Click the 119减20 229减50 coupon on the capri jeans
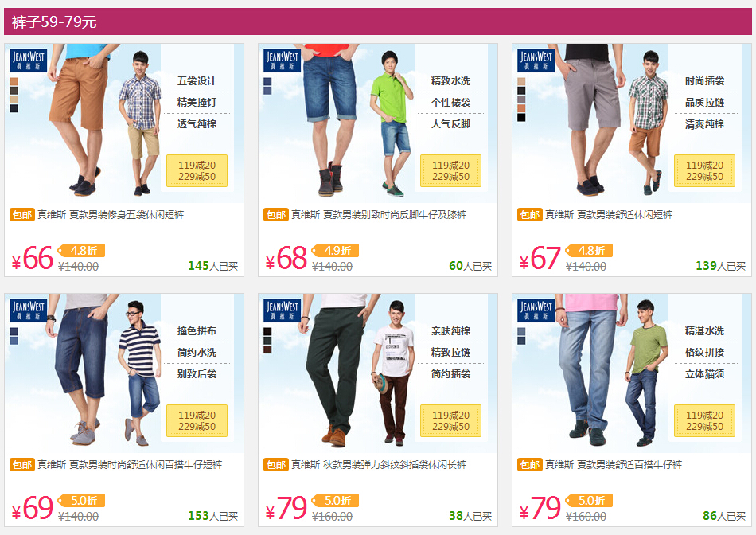 197,420
